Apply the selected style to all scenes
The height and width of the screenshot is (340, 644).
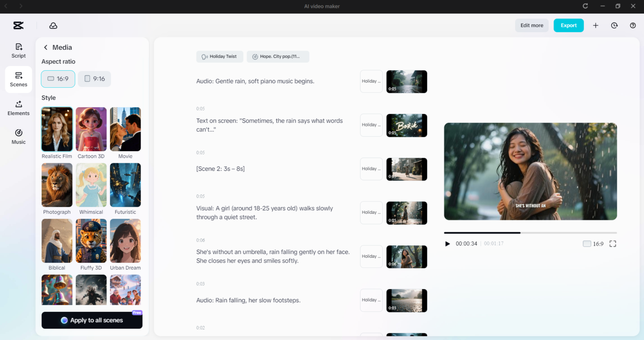coord(92,320)
